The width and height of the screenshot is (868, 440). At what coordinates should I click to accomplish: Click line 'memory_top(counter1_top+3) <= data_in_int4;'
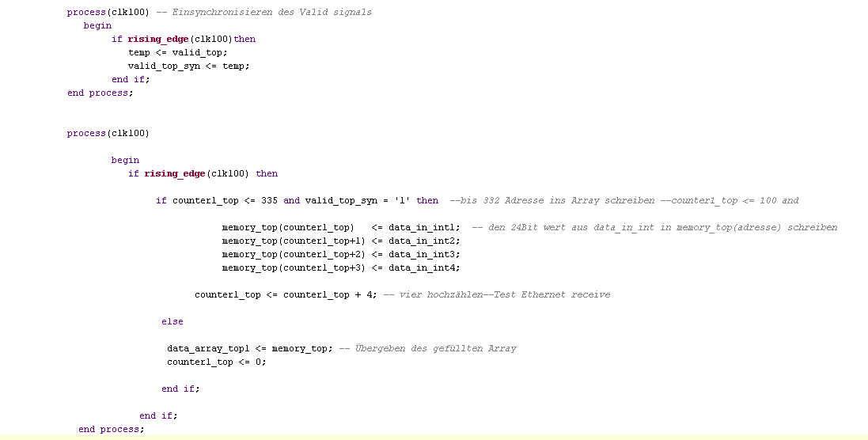(341, 267)
